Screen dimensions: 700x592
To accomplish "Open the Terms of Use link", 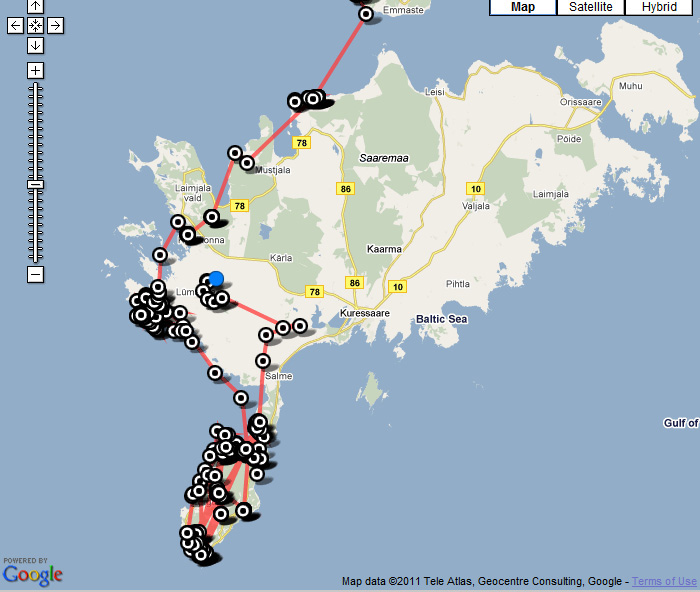I will click(x=664, y=581).
